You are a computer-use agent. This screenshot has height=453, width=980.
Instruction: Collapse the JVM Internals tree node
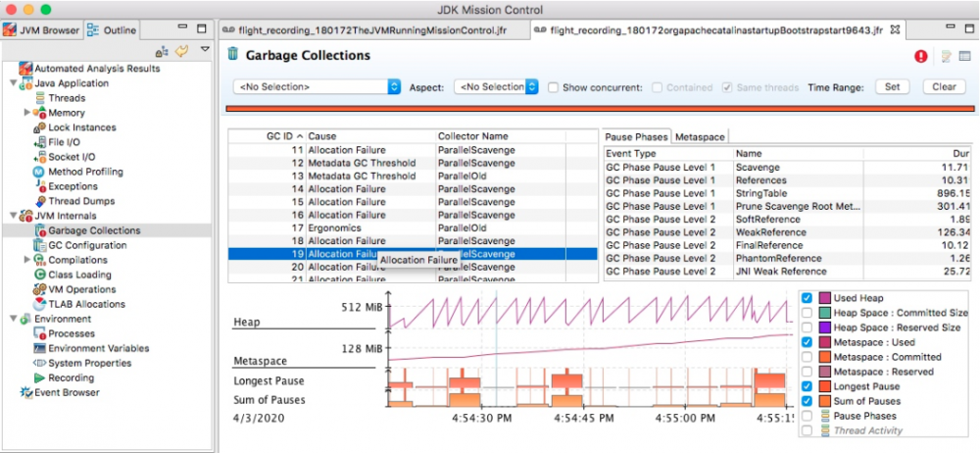coord(14,216)
